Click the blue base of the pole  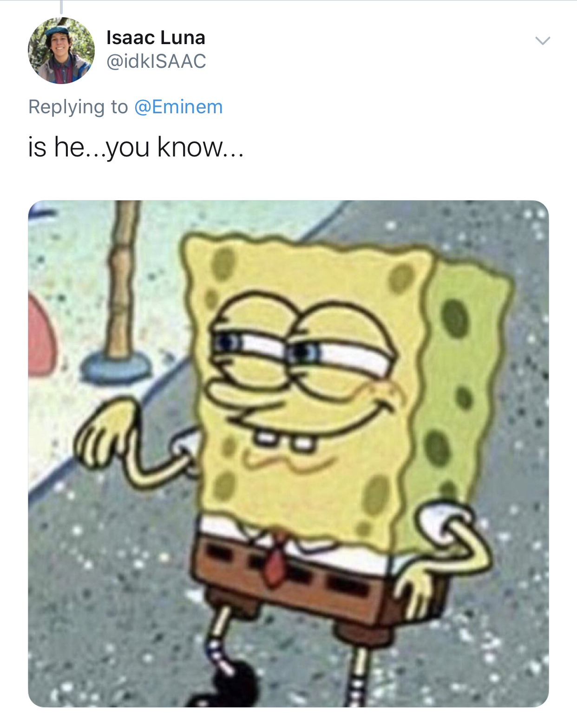pyautogui.click(x=116, y=366)
